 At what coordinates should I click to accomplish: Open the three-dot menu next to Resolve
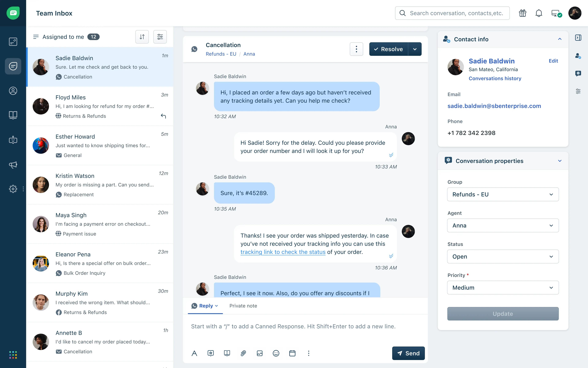pos(356,49)
